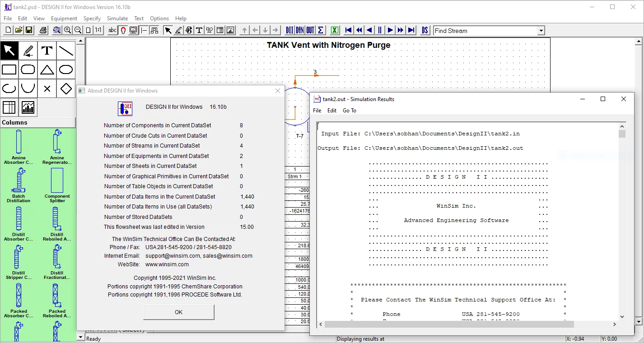Open Edit menu in Simulation Results window
Image resolution: width=644 pixels, height=343 pixels.
332,111
